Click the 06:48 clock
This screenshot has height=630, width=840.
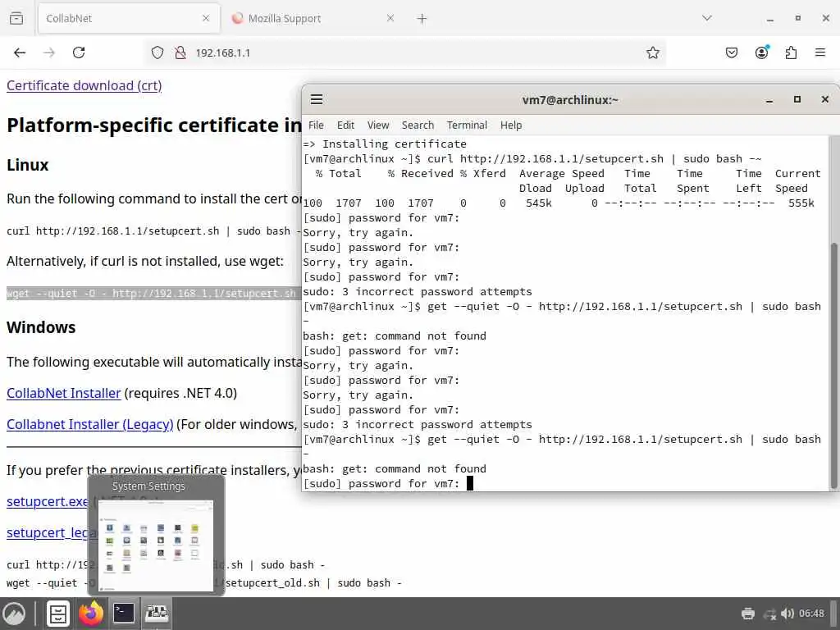pyautogui.click(x=811, y=614)
